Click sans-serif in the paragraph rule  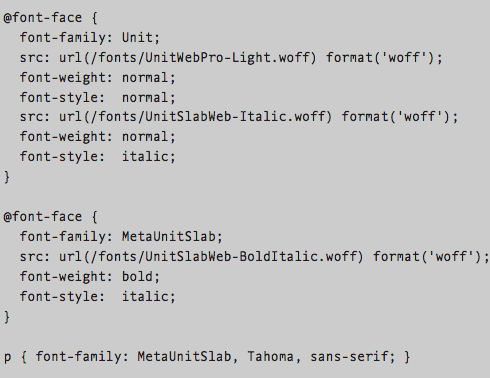[349, 357]
